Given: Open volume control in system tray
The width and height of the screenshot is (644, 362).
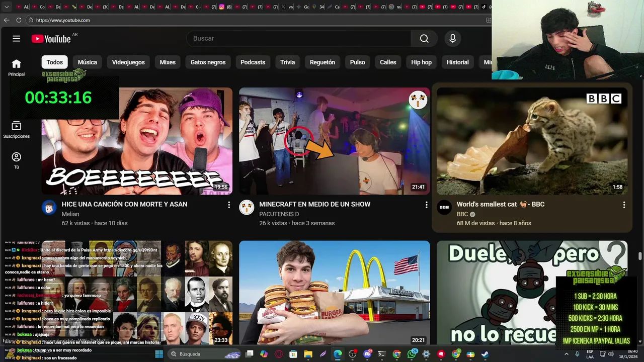Looking at the screenshot, I should [611, 354].
